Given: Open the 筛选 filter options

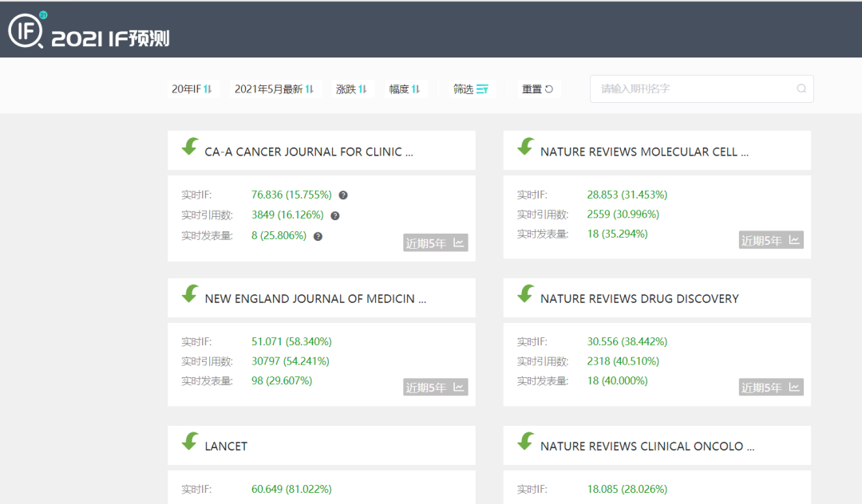Looking at the screenshot, I should 471,89.
